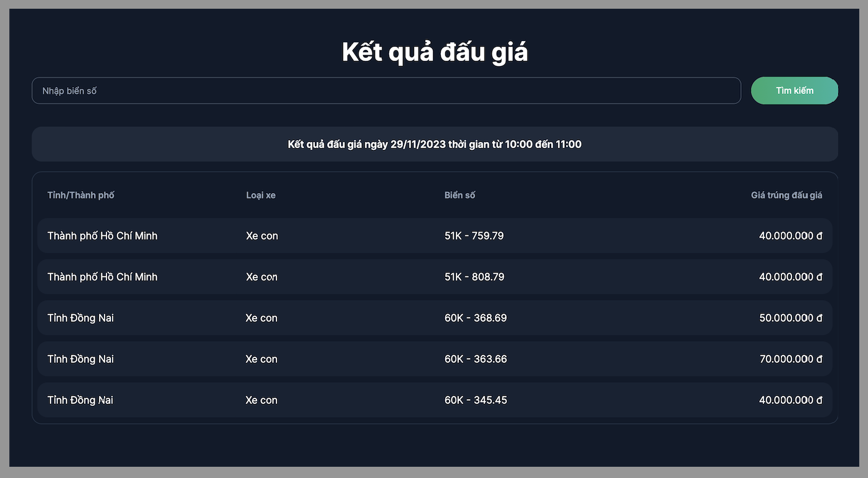868x478 pixels.
Task: Click the 'Giá trúng đấu giá' column header
Action: click(786, 195)
